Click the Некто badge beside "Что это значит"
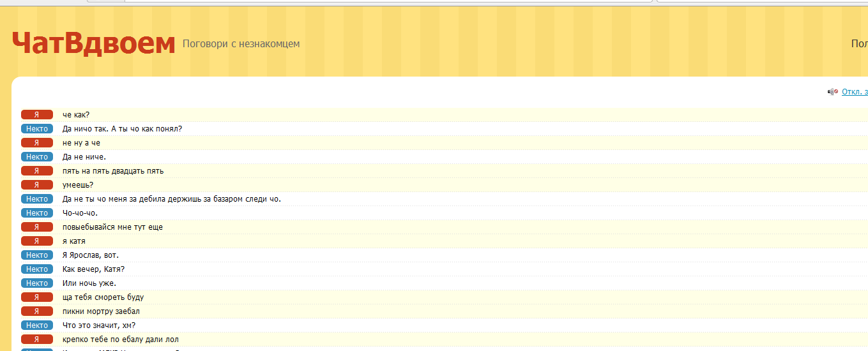 click(x=37, y=325)
